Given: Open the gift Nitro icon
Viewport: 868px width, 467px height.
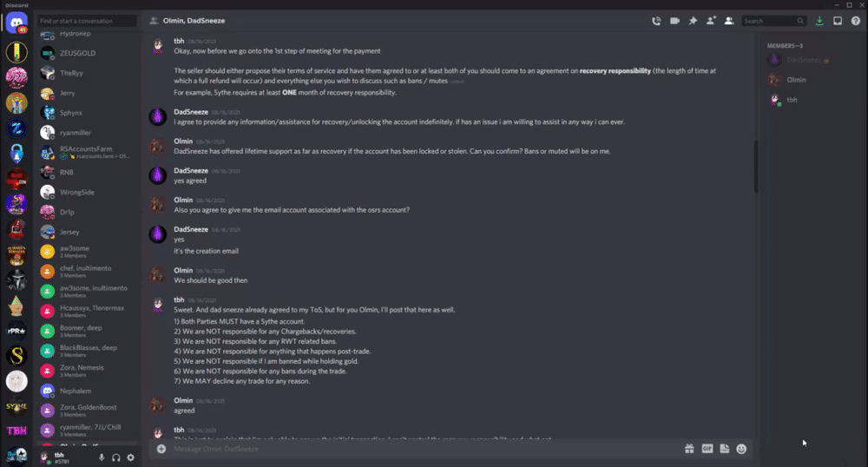Looking at the screenshot, I should pos(689,449).
